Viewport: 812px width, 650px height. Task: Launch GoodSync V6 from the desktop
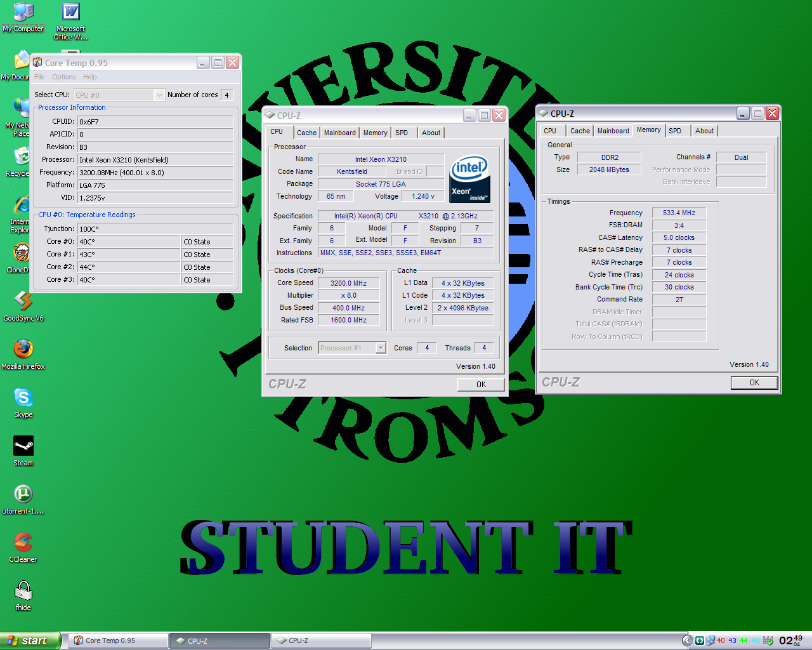(x=23, y=306)
